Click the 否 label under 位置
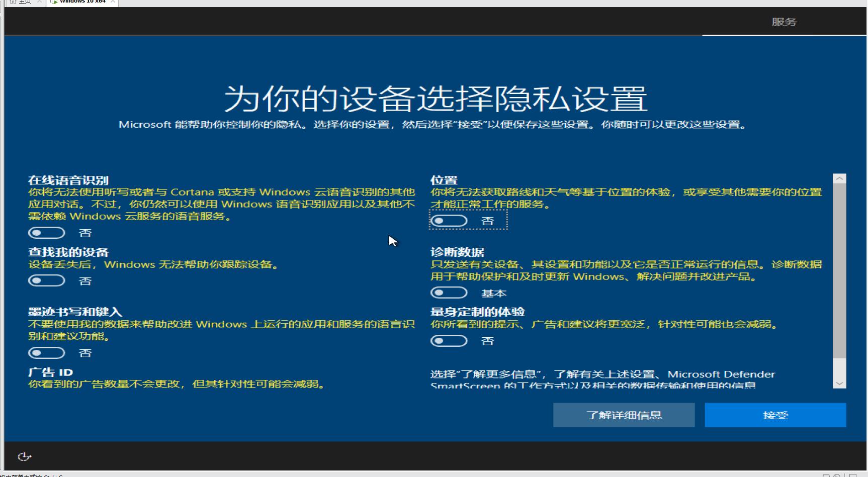The width and height of the screenshot is (868, 477). click(487, 221)
